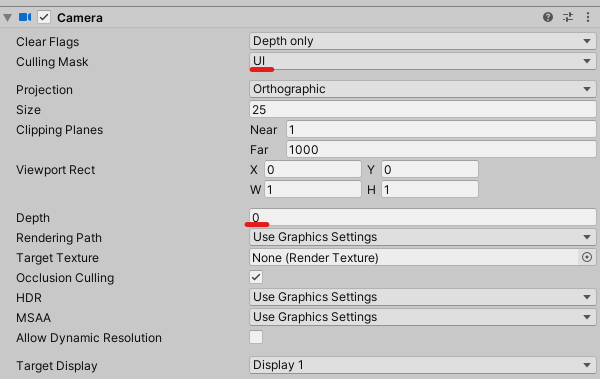Click the Camera component title text
Viewport: 600px width, 379px height.
(x=80, y=18)
